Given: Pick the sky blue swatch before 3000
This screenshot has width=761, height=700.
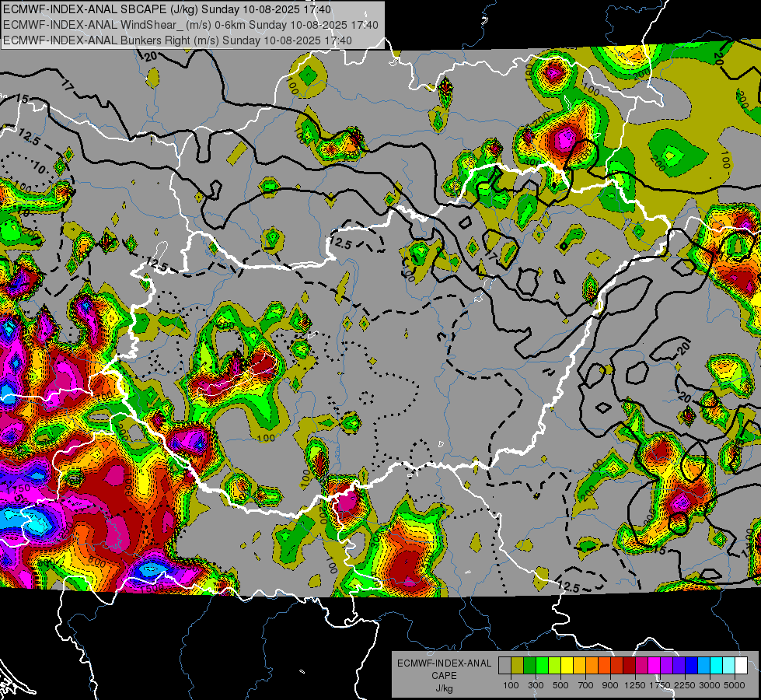Looking at the screenshot, I should pyautogui.click(x=704, y=665).
